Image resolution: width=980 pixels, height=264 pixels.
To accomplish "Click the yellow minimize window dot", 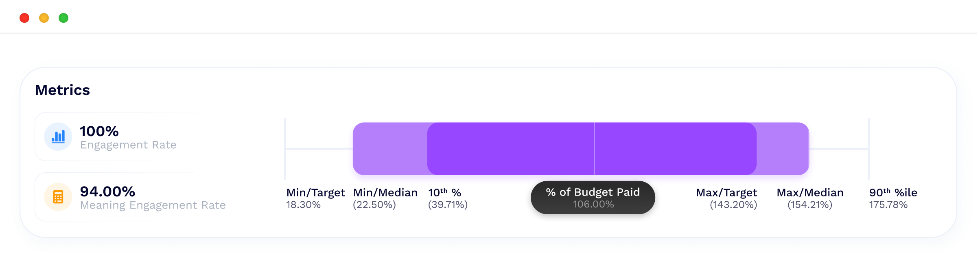I will point(44,18).
